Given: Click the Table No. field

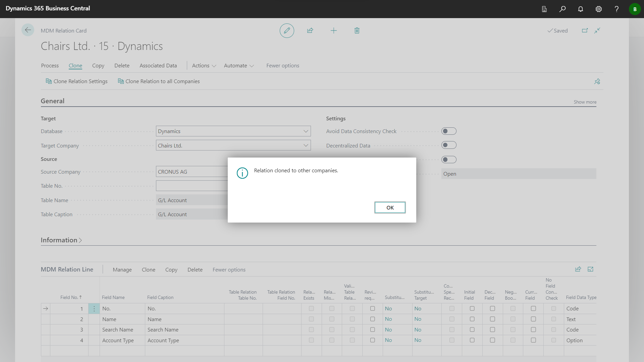Looking at the screenshot, I should click(192, 186).
